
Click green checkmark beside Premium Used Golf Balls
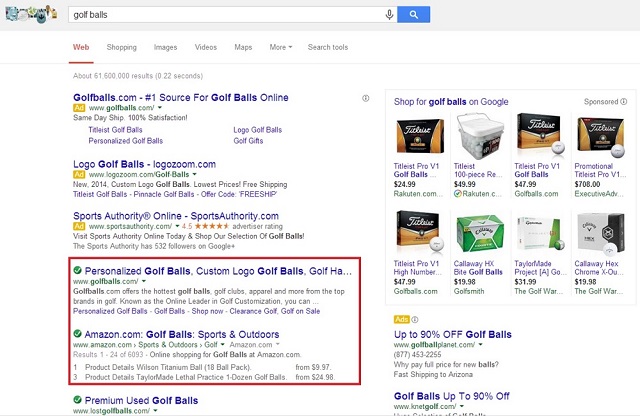coord(78,400)
